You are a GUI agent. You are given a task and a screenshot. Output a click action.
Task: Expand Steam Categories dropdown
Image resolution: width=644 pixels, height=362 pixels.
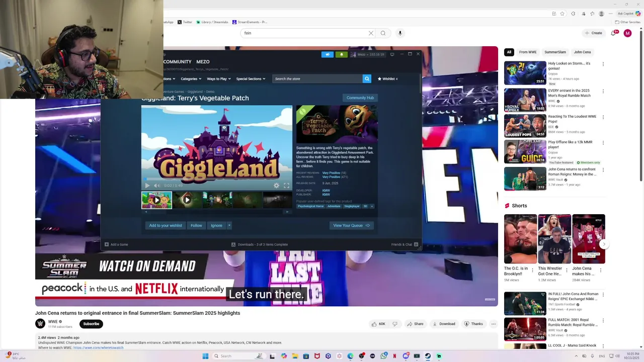pyautogui.click(x=191, y=79)
